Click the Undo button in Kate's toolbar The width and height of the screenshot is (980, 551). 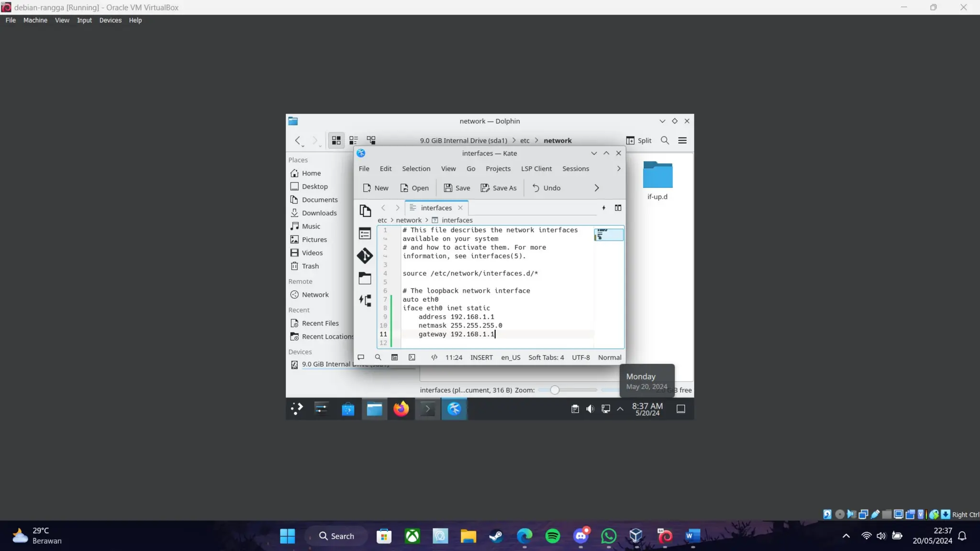point(546,188)
